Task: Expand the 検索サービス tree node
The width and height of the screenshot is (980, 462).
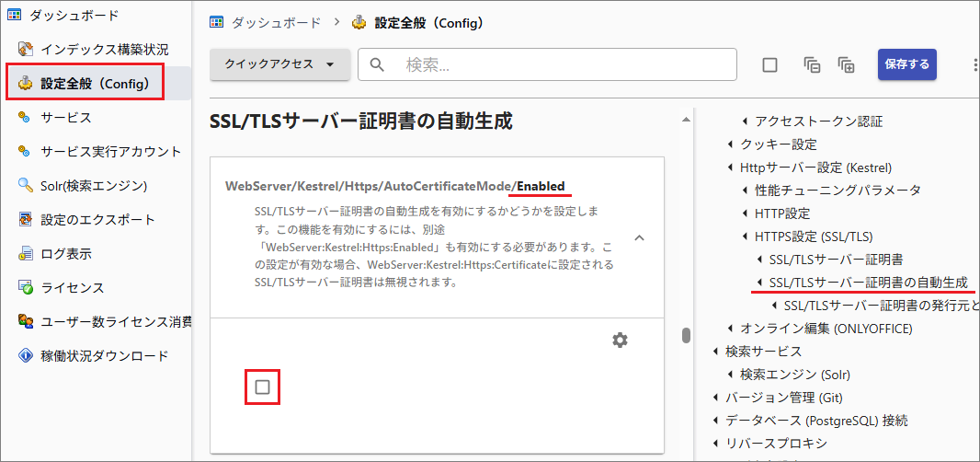Action: 716,352
